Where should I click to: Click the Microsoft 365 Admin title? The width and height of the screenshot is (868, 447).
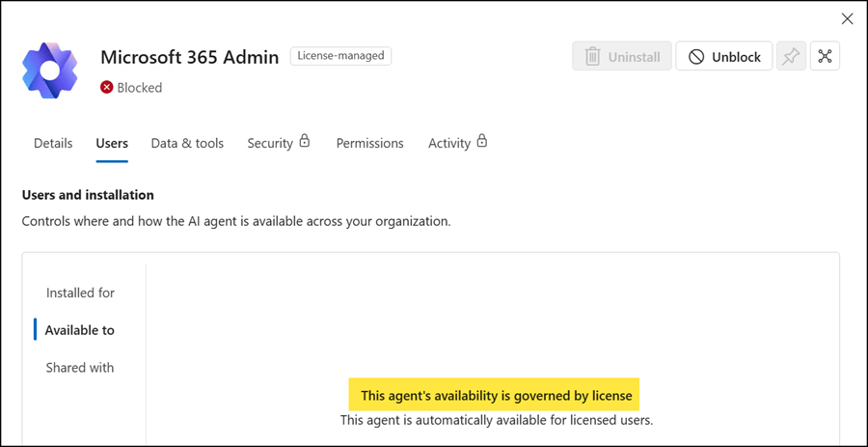(189, 57)
